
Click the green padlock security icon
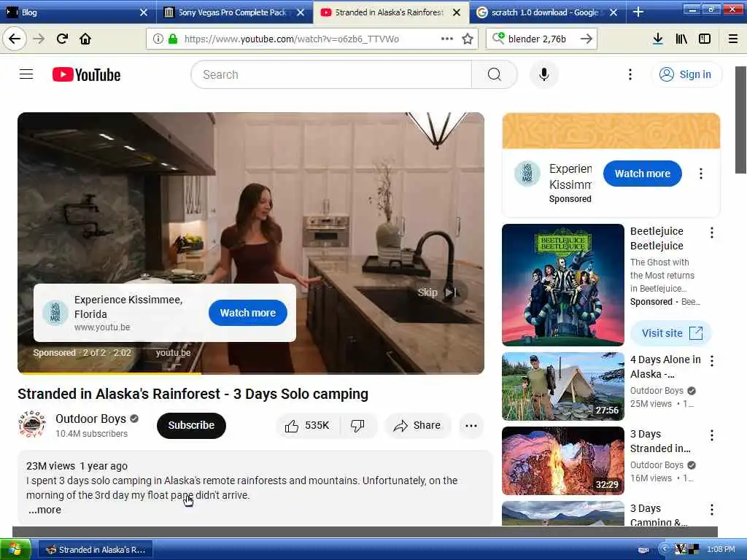point(173,39)
